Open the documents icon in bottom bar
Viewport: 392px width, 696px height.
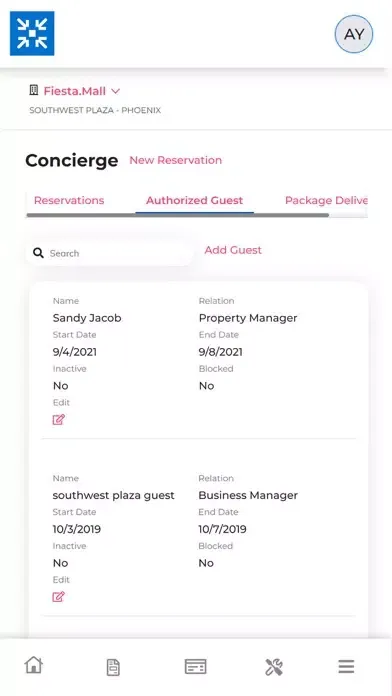coord(114,667)
